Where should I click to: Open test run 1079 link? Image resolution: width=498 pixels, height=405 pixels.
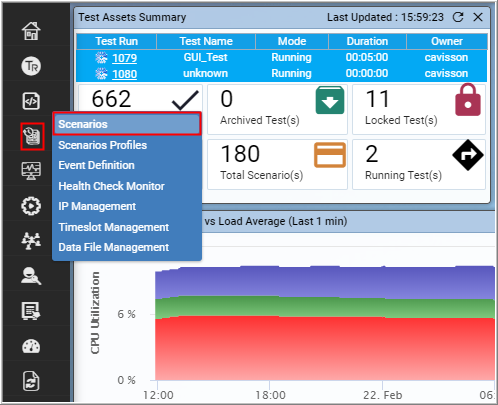tap(124, 58)
